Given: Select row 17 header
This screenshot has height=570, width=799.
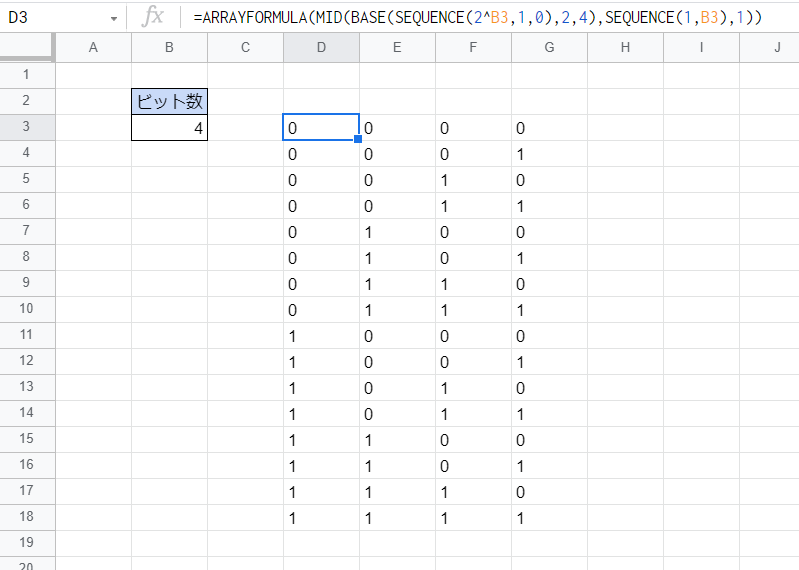Looking at the screenshot, I should point(26,491).
